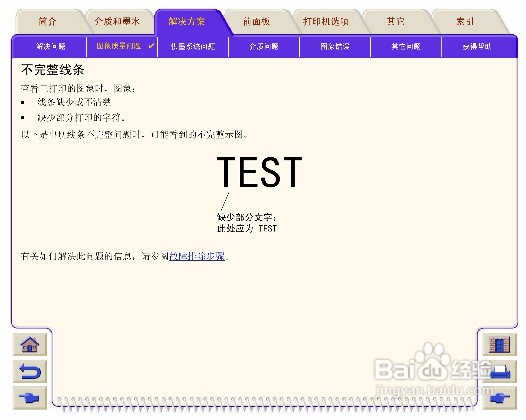Open the 其它 tab
The height and width of the screenshot is (420, 526).
395,21
